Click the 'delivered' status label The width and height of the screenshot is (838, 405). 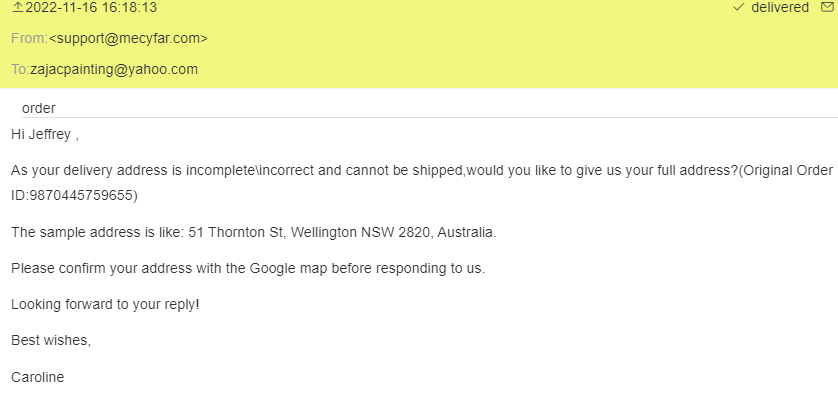click(780, 7)
